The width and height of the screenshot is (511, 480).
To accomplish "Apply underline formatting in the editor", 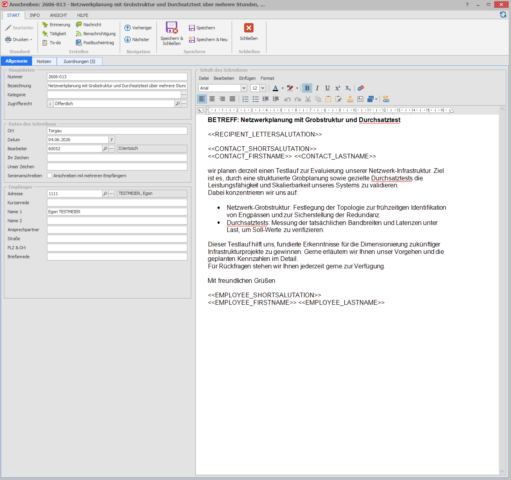I will point(327,88).
